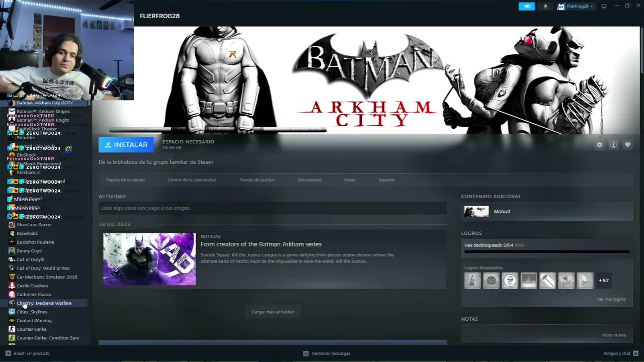Image resolution: width=644 pixels, height=362 pixels.
Task: Select the first locked achievement icon
Action: 472,281
